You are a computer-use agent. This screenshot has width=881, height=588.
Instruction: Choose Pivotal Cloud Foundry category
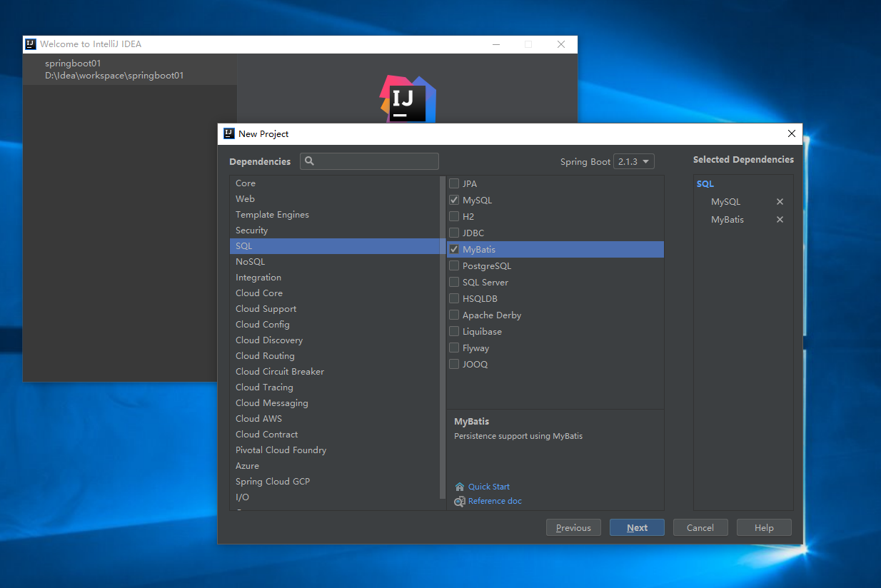coord(334,450)
